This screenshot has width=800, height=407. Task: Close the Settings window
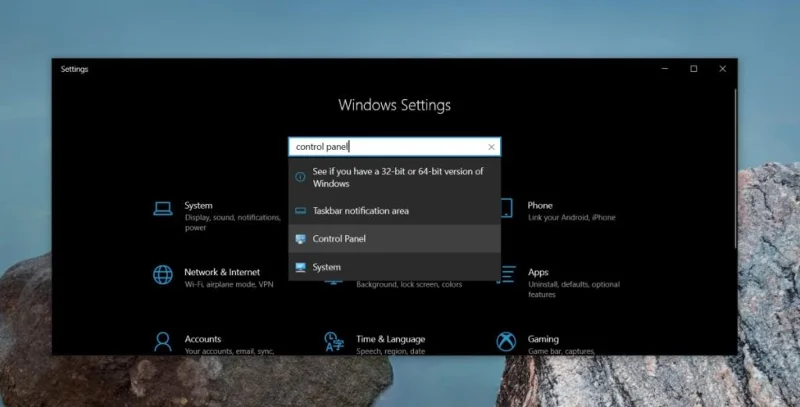(x=722, y=69)
